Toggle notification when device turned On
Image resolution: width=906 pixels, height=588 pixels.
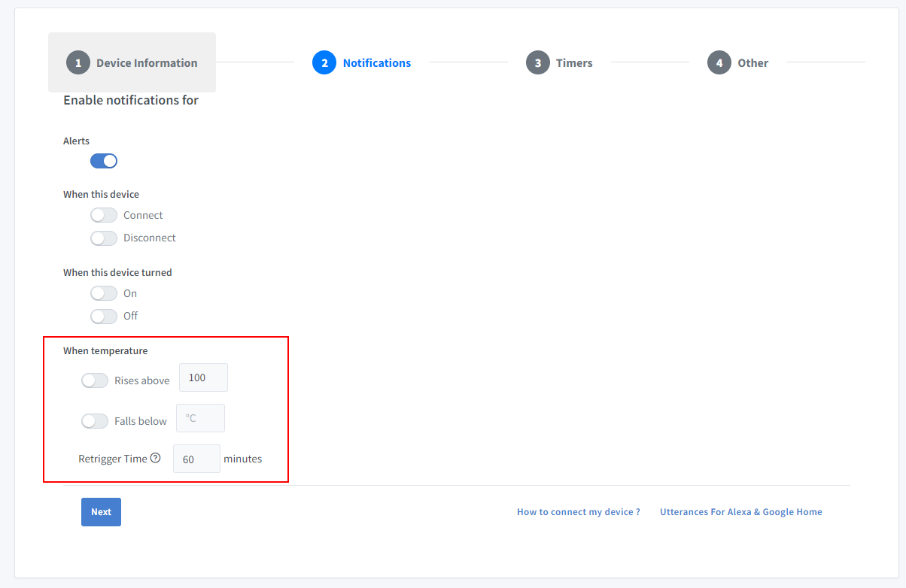tap(104, 293)
